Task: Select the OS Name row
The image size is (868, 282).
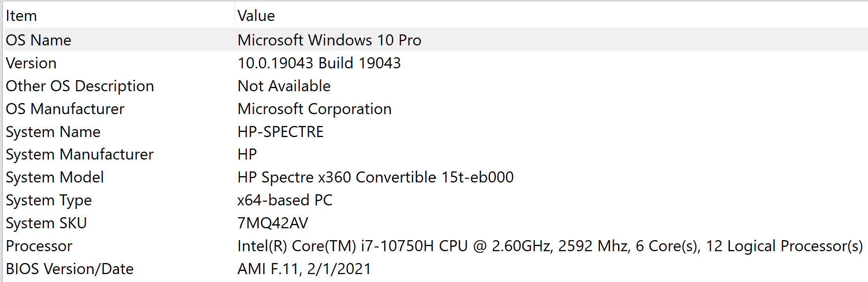Action: tap(39, 40)
